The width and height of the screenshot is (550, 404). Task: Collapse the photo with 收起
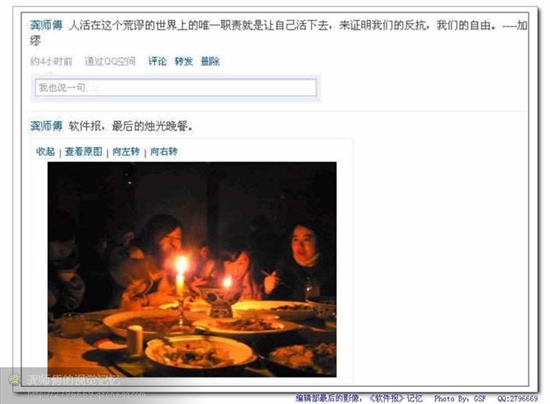pyautogui.click(x=46, y=152)
